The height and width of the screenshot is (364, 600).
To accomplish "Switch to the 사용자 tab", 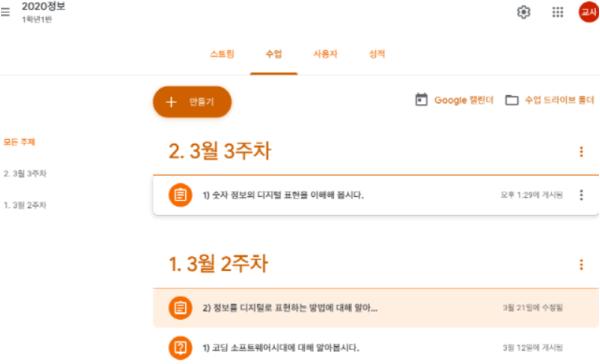I will 325,54.
